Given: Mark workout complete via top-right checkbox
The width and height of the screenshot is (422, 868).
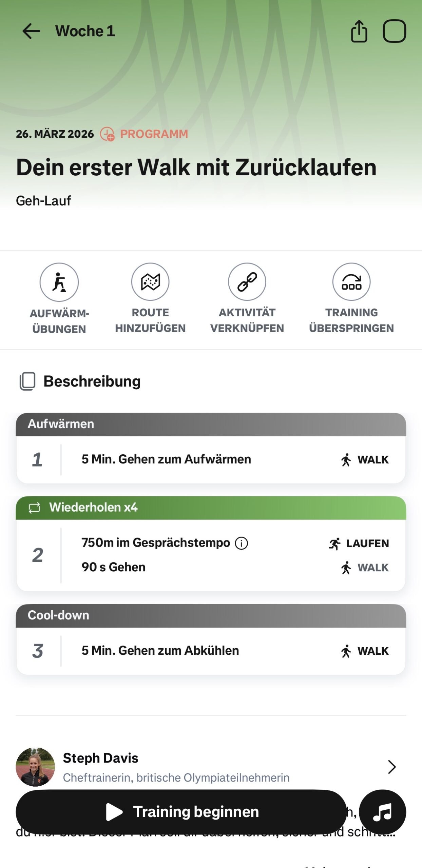Looking at the screenshot, I should [394, 31].
